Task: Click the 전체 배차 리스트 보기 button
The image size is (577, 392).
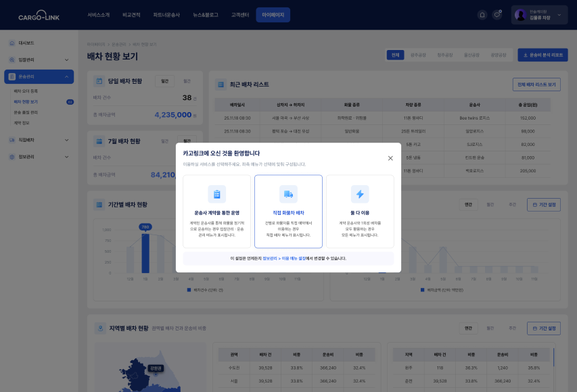Action: click(536, 84)
